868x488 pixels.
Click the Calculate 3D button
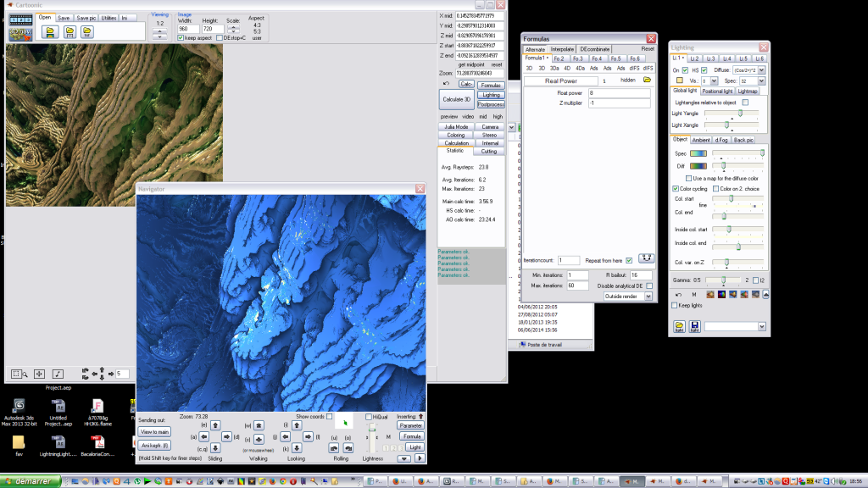click(x=456, y=98)
